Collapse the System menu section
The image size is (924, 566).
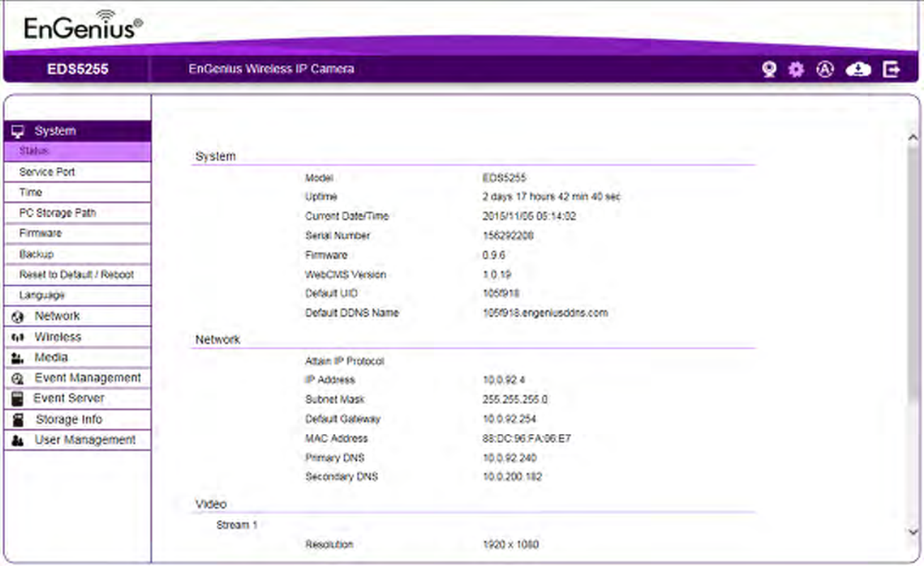click(77, 131)
